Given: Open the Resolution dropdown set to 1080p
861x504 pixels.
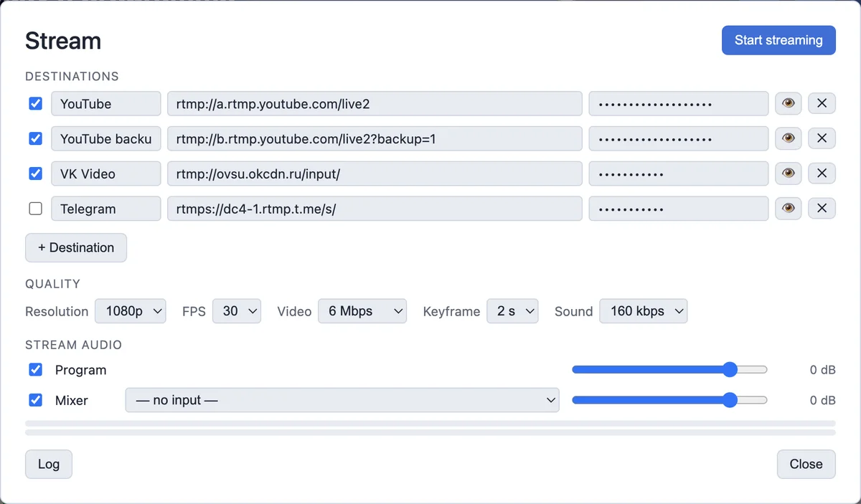Looking at the screenshot, I should [x=131, y=311].
